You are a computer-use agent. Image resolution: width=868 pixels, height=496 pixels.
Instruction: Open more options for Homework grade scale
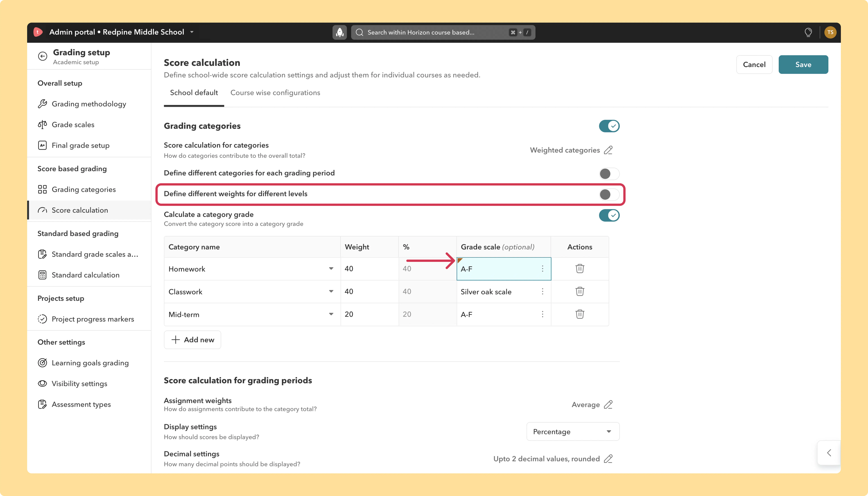[x=543, y=269]
